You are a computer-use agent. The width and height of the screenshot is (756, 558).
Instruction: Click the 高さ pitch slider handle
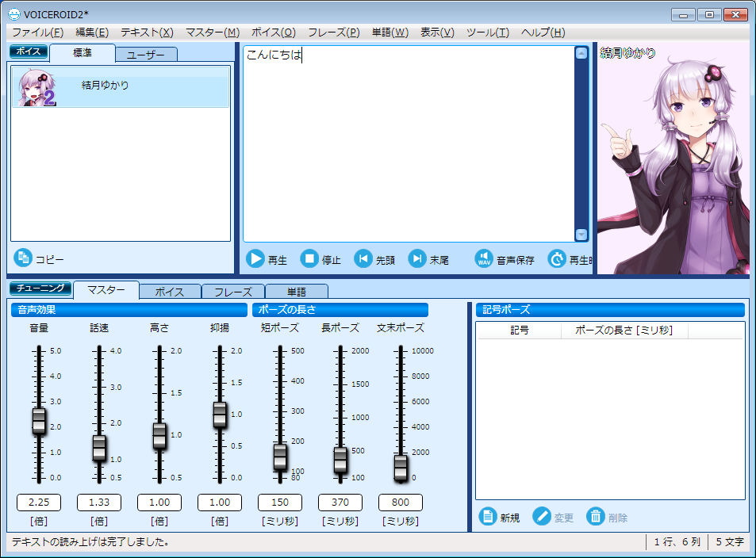tap(159, 436)
